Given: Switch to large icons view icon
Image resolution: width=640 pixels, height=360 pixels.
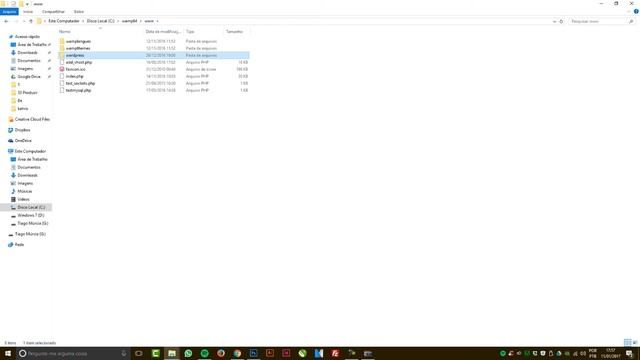Looking at the screenshot, I should [635, 342].
